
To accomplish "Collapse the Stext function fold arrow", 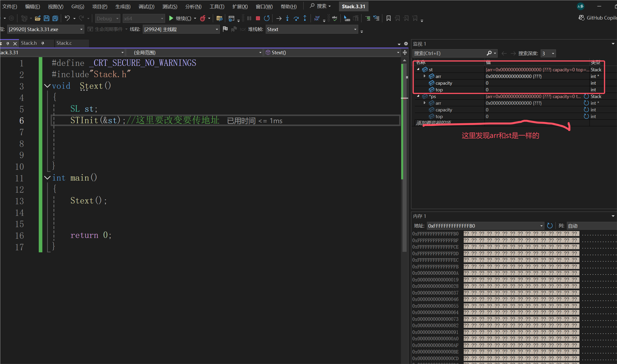I will [47, 86].
